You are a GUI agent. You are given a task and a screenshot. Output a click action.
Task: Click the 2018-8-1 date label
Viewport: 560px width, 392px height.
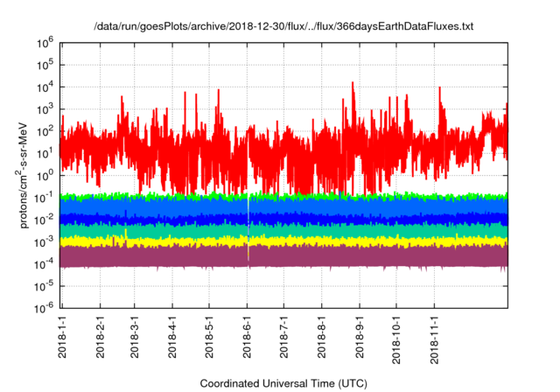[x=322, y=336]
